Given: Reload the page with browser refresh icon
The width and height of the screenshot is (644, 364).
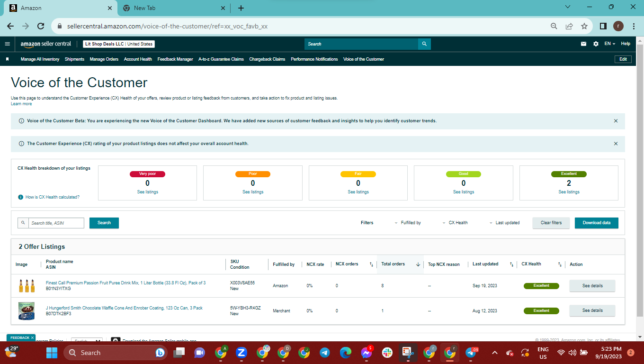Looking at the screenshot, I should (41, 26).
